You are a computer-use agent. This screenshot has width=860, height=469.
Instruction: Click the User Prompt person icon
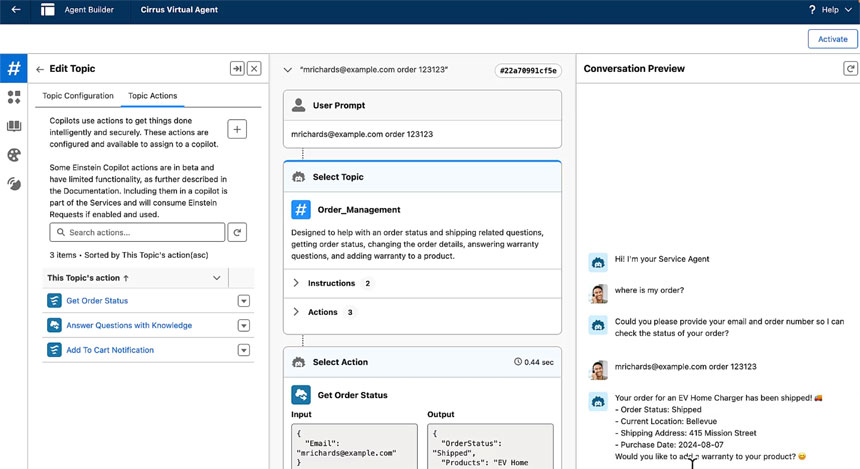pos(298,105)
